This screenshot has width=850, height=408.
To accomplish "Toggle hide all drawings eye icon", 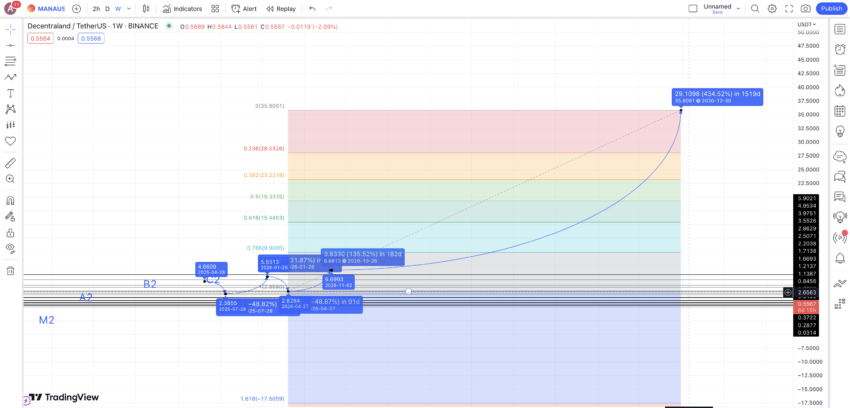I will 10,248.
